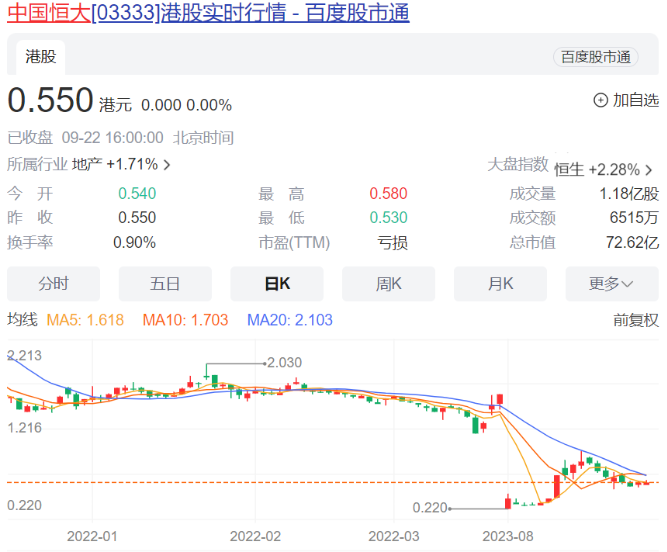Click the plus icon beside 加自选
This screenshot has height=552, width=667.
tap(600, 100)
